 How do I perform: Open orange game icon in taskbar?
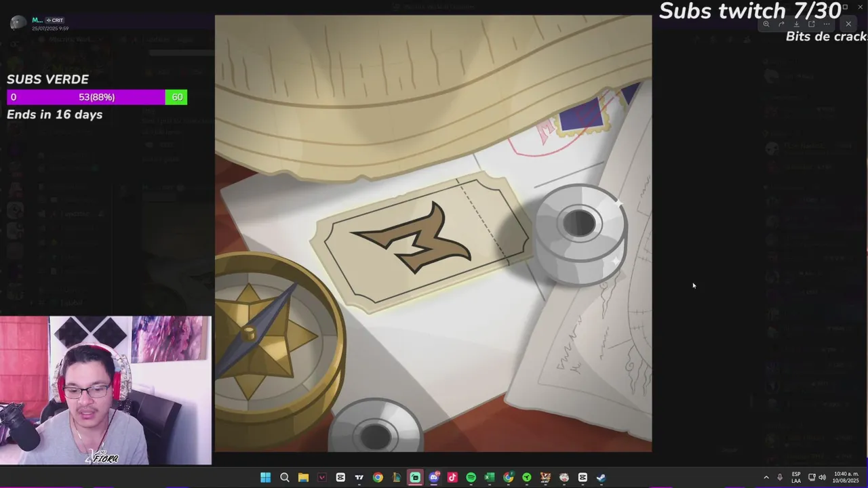pyautogui.click(x=545, y=478)
